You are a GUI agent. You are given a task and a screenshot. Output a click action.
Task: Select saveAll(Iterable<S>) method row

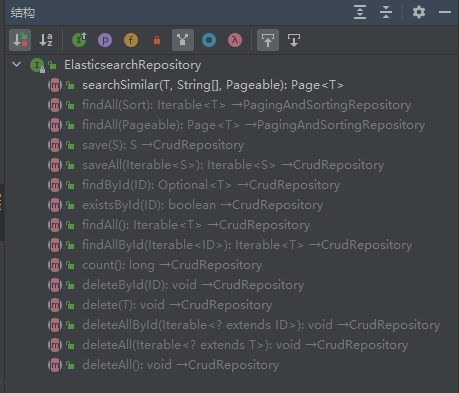233,165
